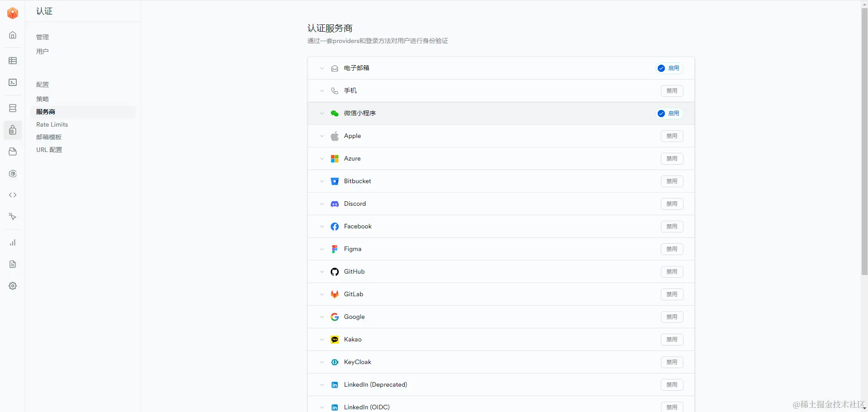
Task: Click the KeyCloak logo icon
Action: coord(335,362)
